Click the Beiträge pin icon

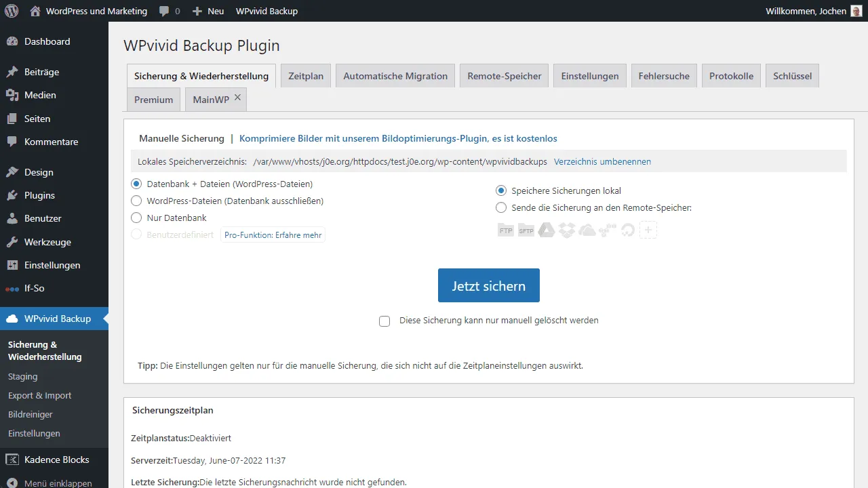point(12,72)
